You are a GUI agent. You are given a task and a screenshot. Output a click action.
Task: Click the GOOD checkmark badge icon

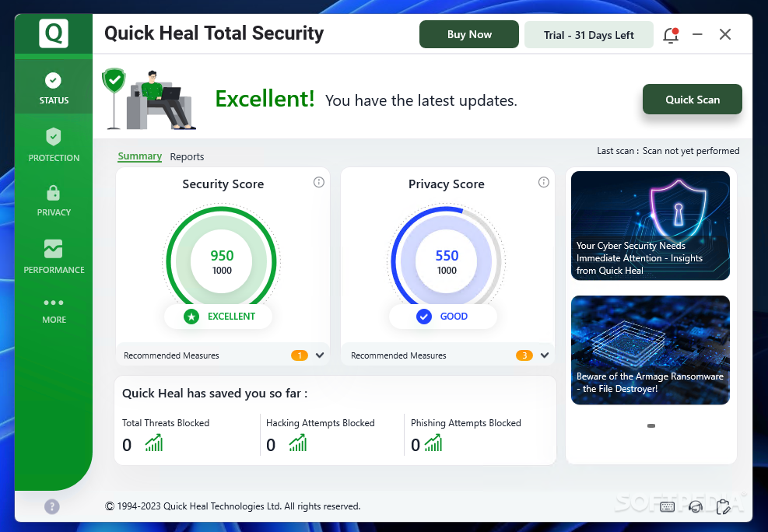coord(423,317)
